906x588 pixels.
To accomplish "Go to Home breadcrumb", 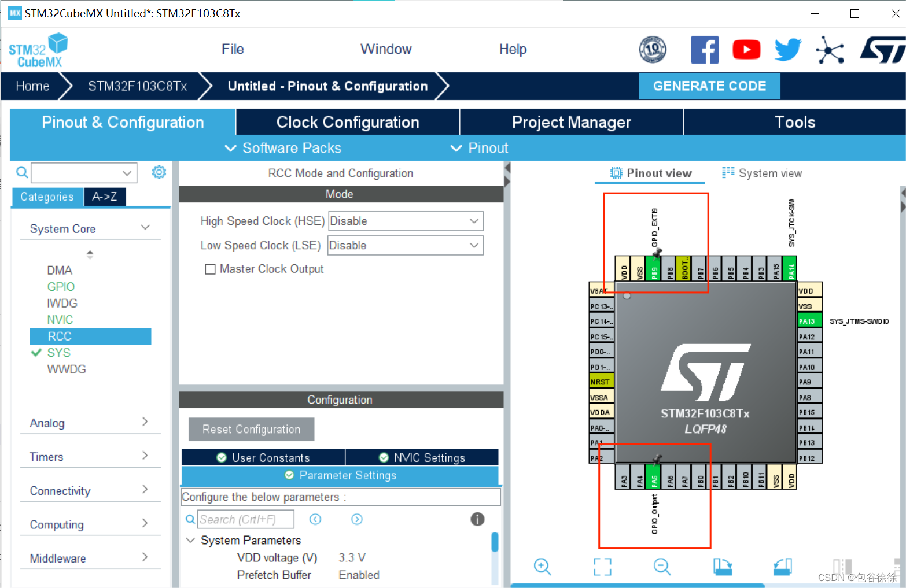I will click(32, 86).
